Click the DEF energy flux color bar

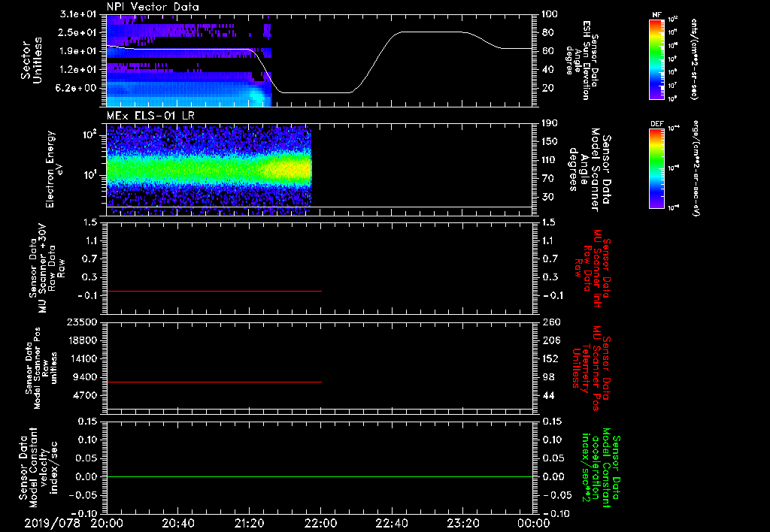tap(656, 168)
